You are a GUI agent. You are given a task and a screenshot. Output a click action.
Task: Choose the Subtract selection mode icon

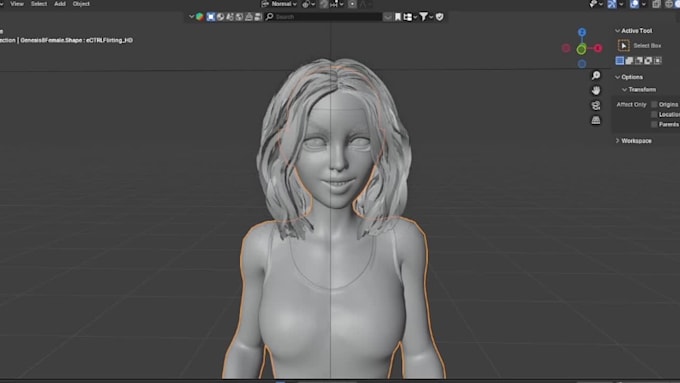639,60
